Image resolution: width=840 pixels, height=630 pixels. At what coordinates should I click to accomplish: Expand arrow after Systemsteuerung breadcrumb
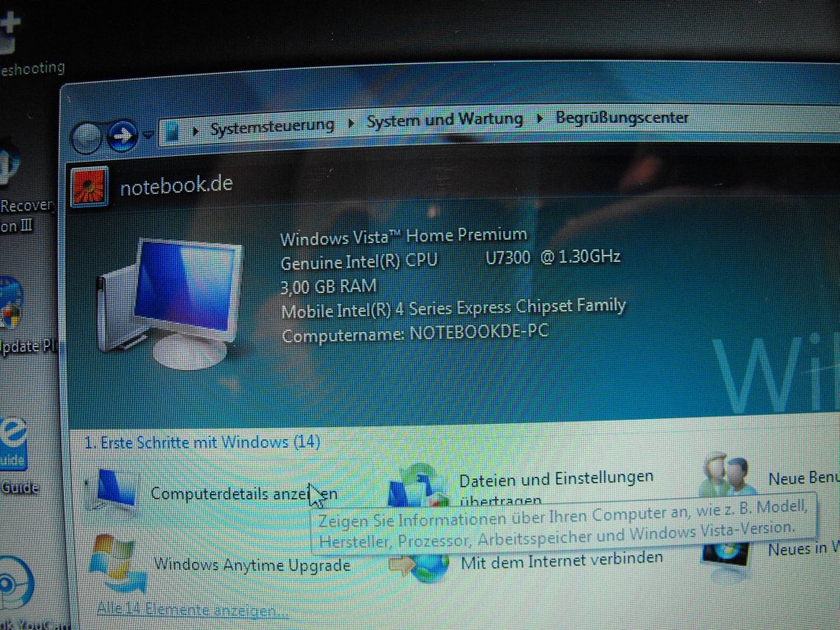(351, 124)
